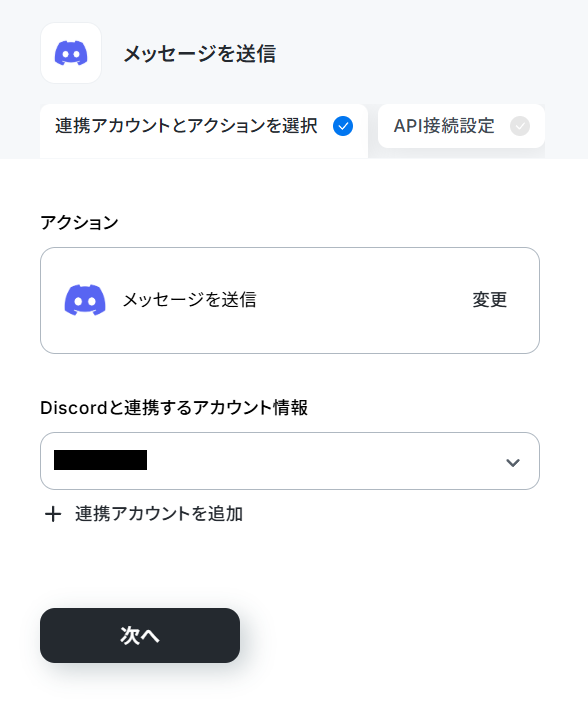Click the 変更 link to change the action

(x=490, y=300)
